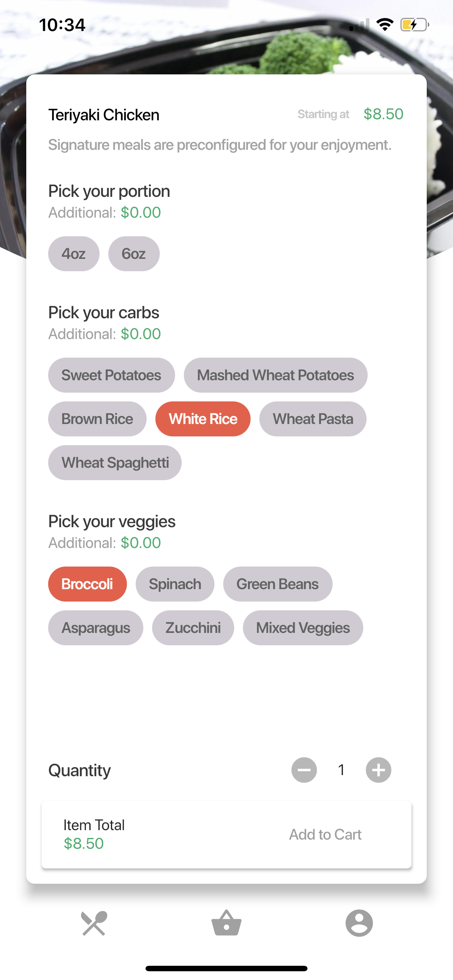Toggle the Broccoli veggie chip
Viewport: 453px width, 980px height.
[x=87, y=584]
